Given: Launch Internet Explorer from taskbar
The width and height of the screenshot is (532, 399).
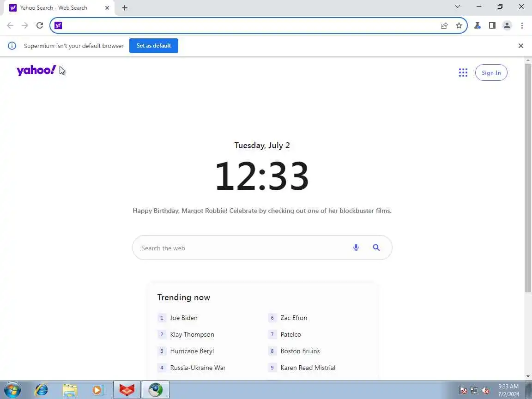Looking at the screenshot, I should (x=42, y=390).
